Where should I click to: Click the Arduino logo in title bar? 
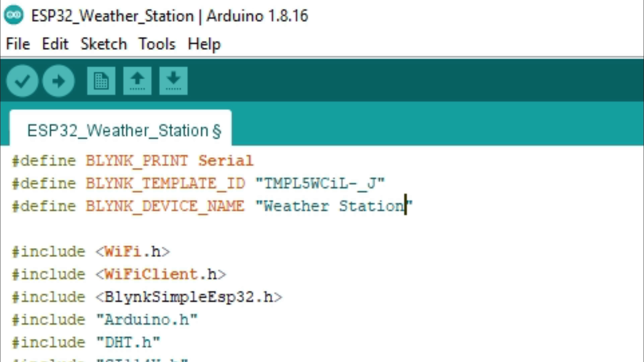click(14, 15)
